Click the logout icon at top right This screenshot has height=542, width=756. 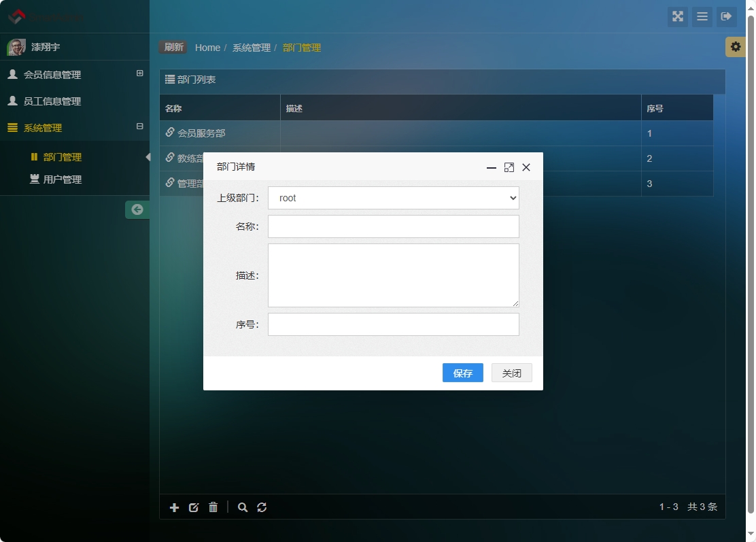pos(727,17)
